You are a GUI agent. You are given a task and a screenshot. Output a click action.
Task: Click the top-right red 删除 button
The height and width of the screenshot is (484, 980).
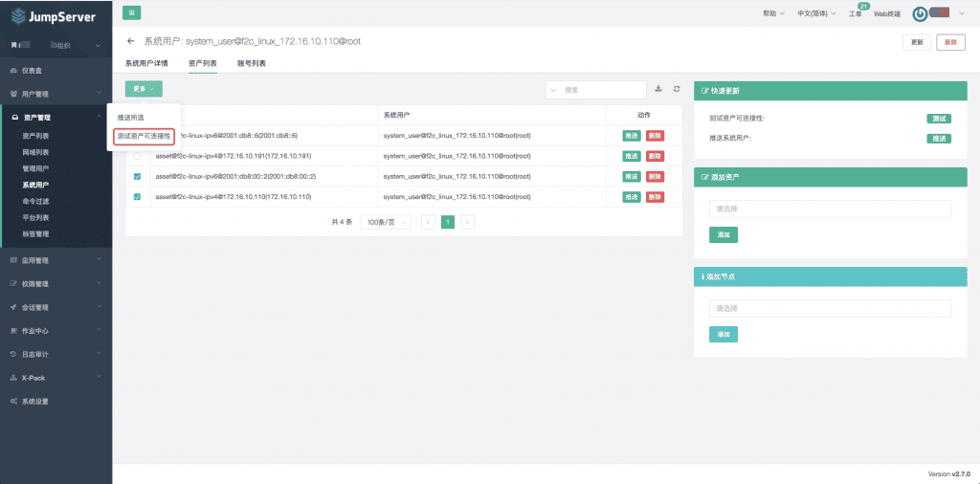(x=950, y=42)
